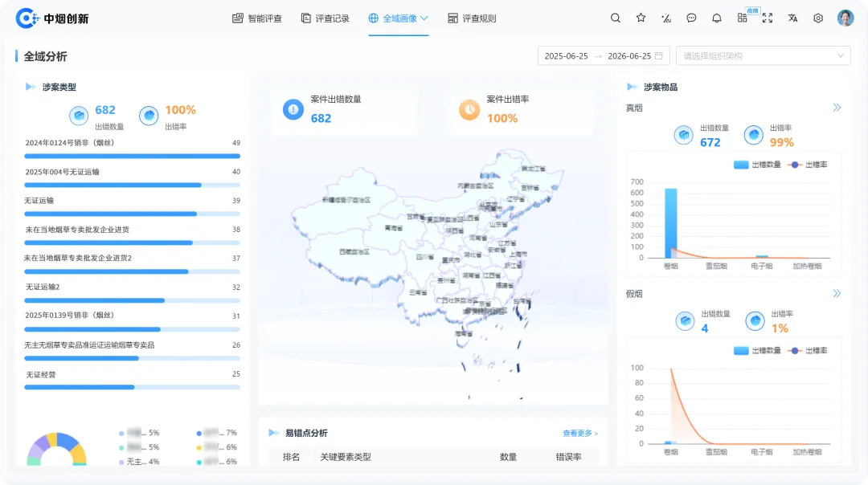This screenshot has width=868, height=485.
Task: Click the 错误率 column header
Action: pyautogui.click(x=568, y=457)
